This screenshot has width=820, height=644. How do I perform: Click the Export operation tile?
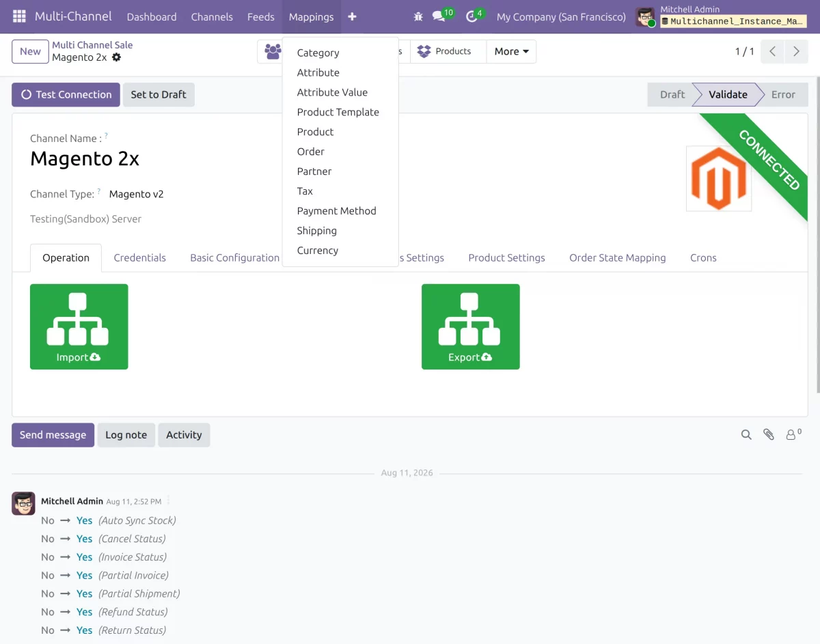(471, 326)
